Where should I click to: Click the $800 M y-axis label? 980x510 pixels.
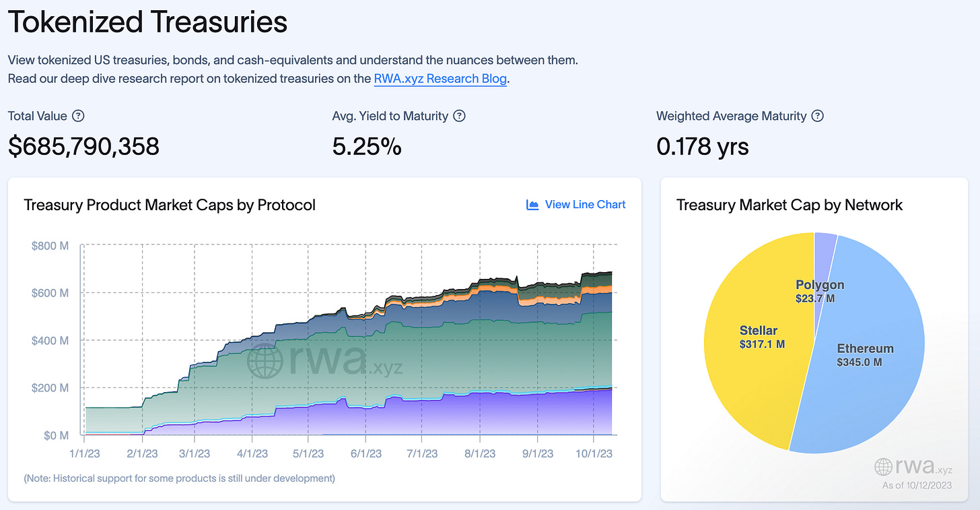tap(50, 246)
